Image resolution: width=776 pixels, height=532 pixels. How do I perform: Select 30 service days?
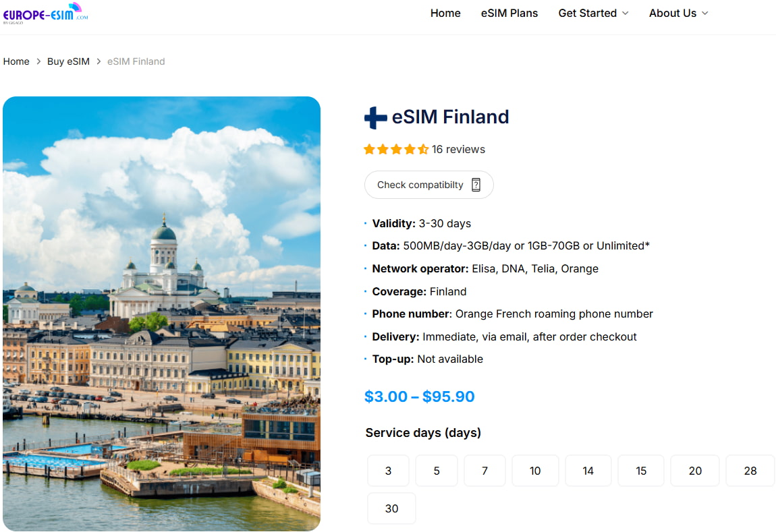[391, 508]
